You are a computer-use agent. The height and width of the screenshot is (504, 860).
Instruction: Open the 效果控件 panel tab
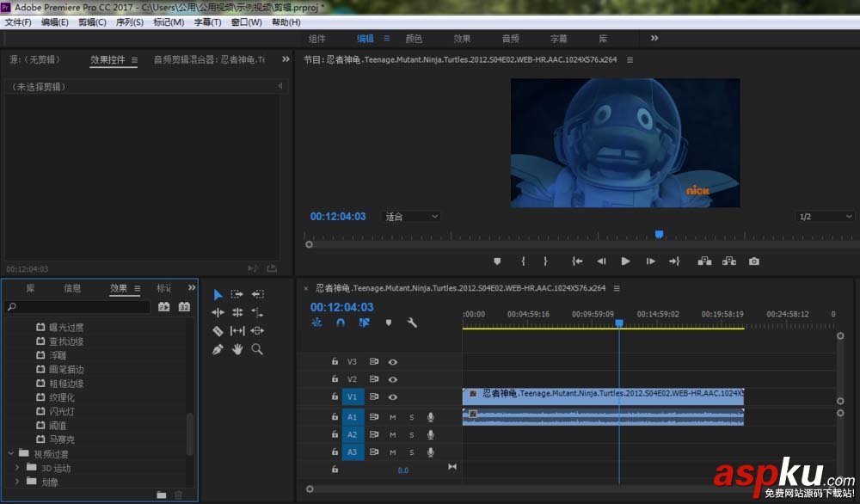pyautogui.click(x=108, y=60)
